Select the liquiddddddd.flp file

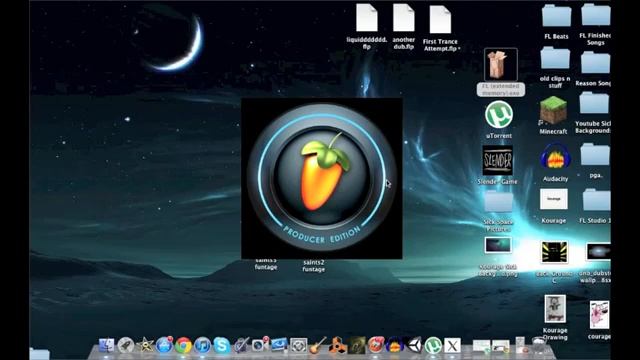367,18
